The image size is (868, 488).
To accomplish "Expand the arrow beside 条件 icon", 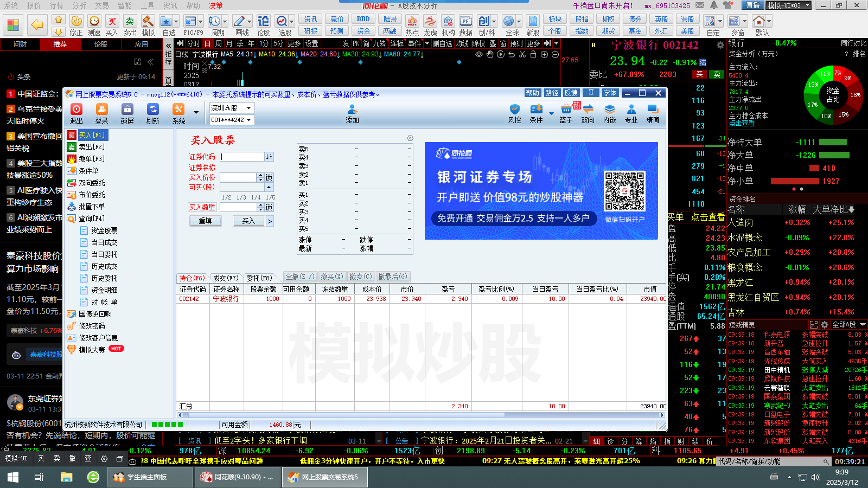I will (551, 113).
